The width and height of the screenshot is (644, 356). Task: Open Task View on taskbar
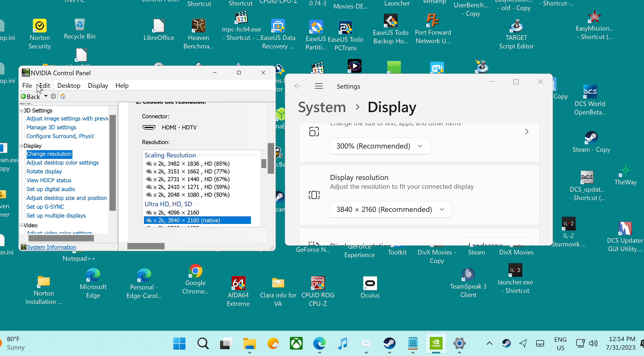tap(226, 343)
